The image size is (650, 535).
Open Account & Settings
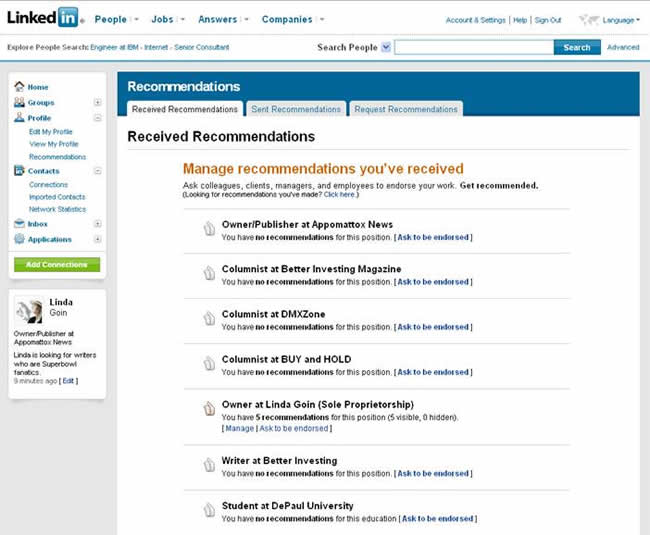coord(475,20)
